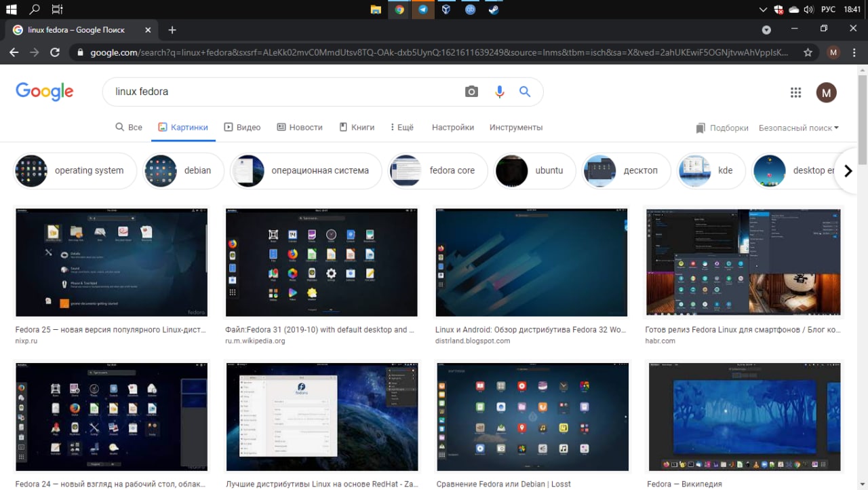Open the 'Лучшие дистрибутивы Linux' image
Viewport: 868px width, 490px height.
click(321, 417)
